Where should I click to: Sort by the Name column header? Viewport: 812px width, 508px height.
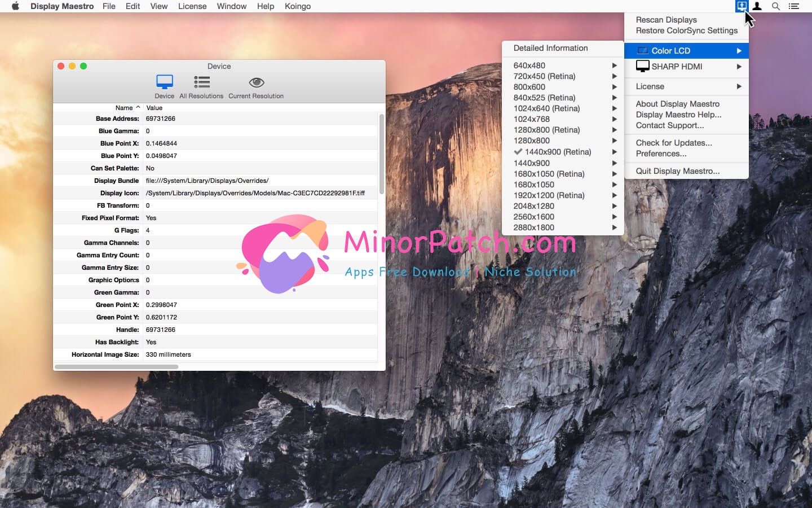[98, 108]
